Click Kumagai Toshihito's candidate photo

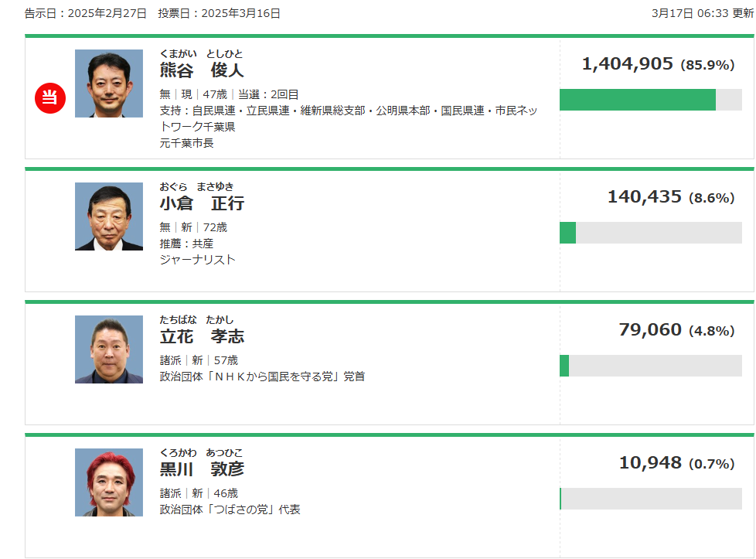(109, 84)
